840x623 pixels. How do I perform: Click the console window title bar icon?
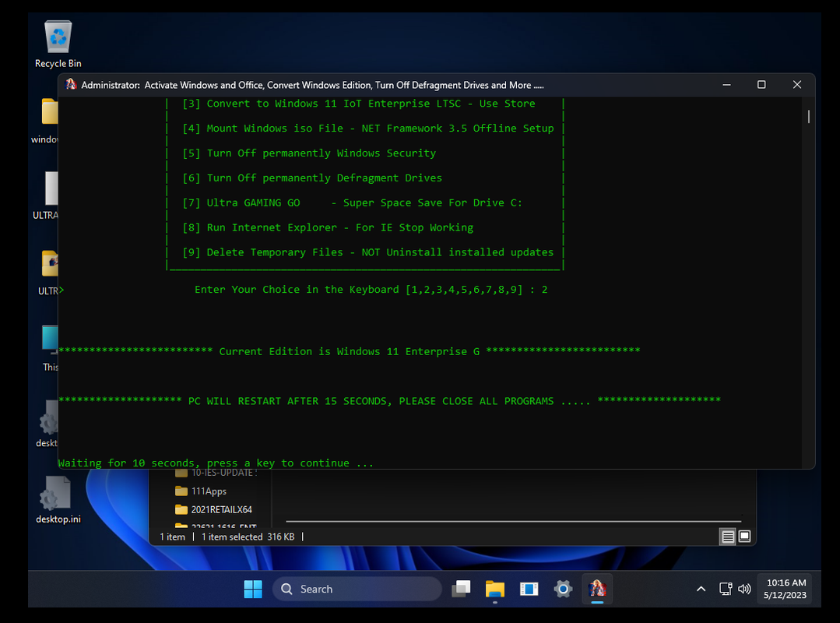coord(71,85)
